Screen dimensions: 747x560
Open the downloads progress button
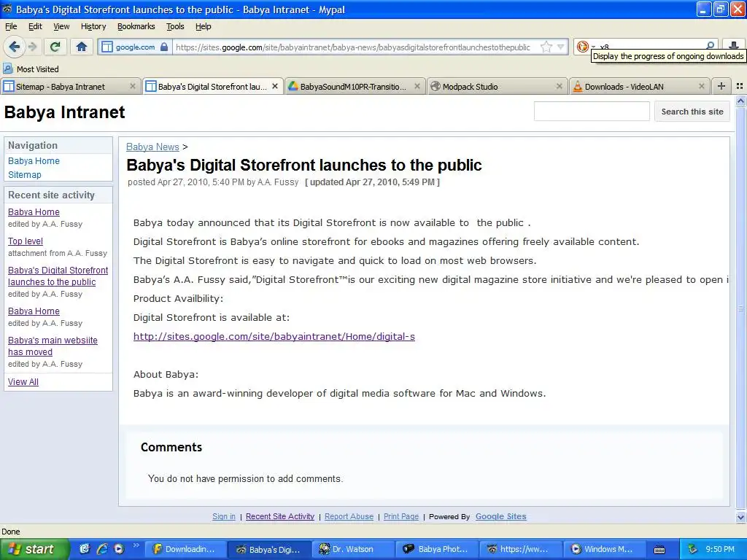pyautogui.click(x=734, y=46)
